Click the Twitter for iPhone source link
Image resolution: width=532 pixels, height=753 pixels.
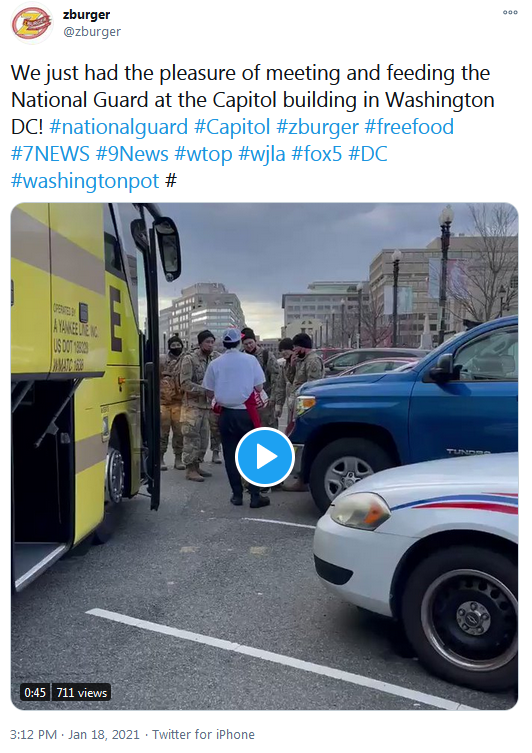click(x=204, y=734)
